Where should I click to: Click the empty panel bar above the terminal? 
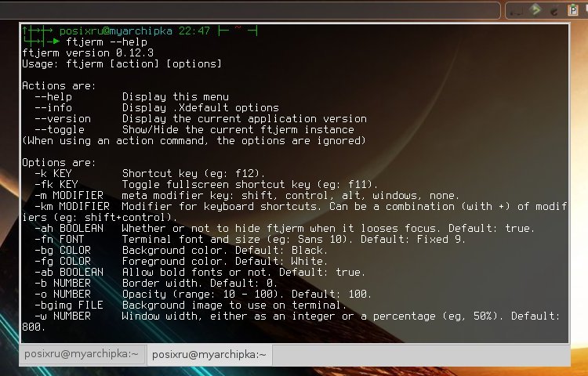click(249, 10)
